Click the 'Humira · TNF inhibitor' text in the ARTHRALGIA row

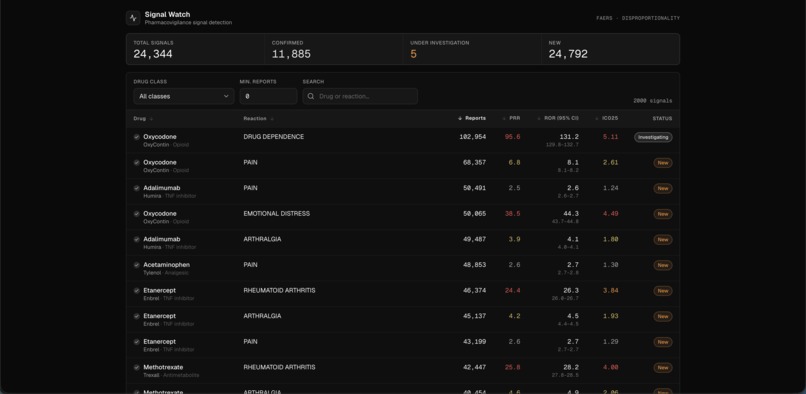pos(170,247)
